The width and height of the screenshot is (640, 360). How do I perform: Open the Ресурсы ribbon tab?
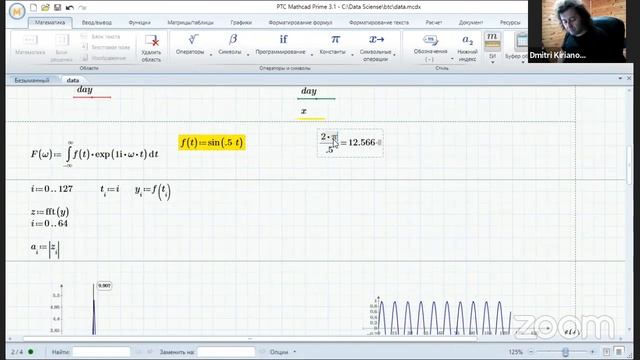[x=510, y=22]
